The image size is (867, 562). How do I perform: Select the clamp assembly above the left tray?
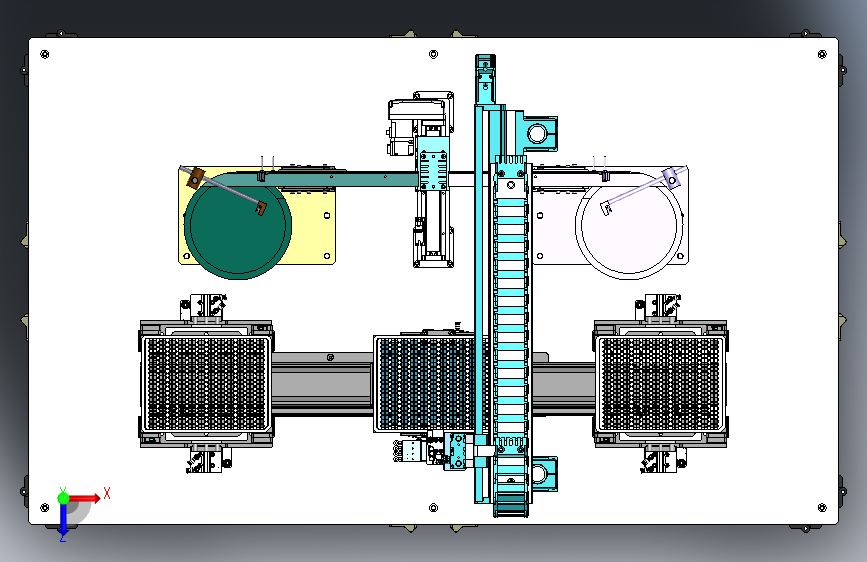point(204,308)
